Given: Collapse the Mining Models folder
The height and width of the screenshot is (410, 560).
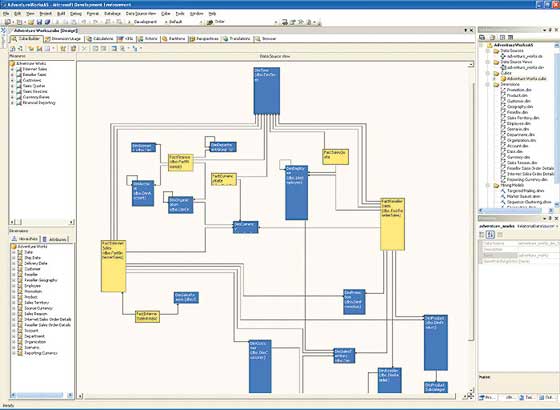Looking at the screenshot, I should [x=488, y=186].
